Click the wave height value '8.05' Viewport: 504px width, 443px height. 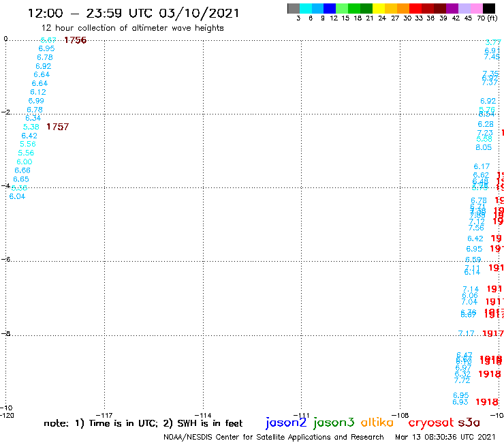pos(484,147)
